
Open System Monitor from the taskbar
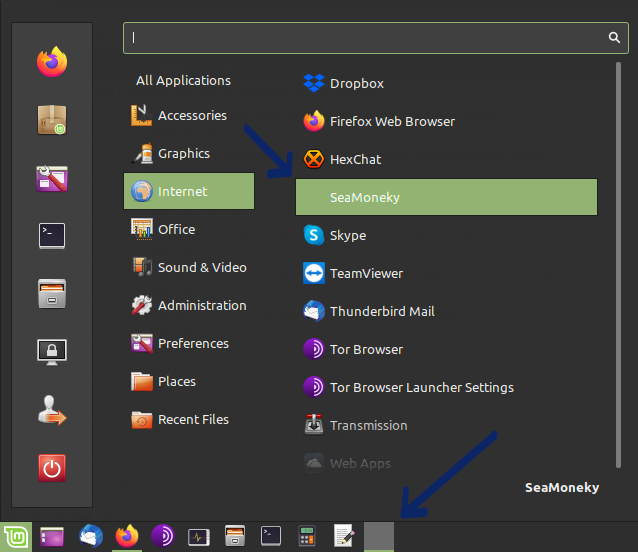pos(199,537)
